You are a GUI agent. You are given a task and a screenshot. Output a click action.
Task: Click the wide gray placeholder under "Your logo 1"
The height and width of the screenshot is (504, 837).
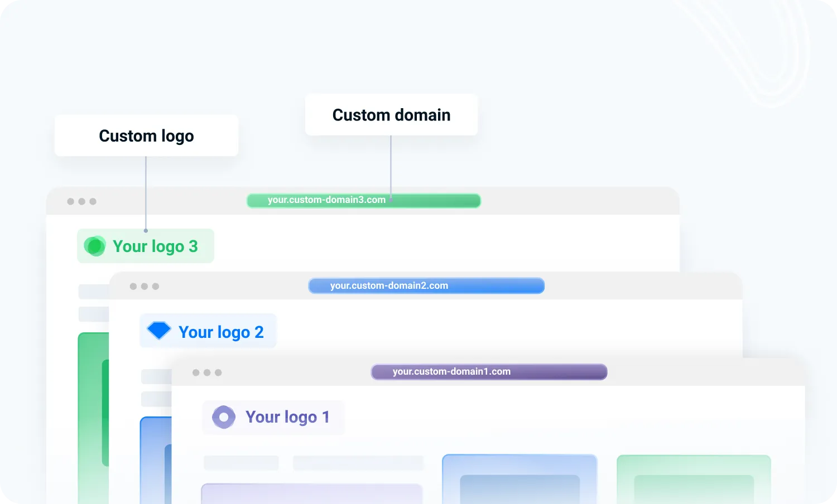click(x=358, y=463)
